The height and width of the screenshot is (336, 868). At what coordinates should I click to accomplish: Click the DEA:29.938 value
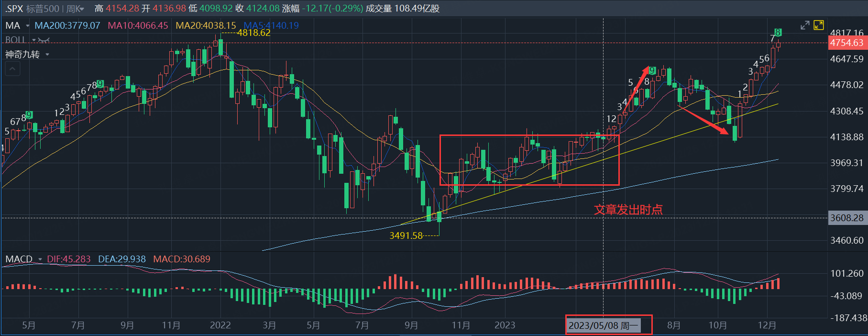click(122, 259)
